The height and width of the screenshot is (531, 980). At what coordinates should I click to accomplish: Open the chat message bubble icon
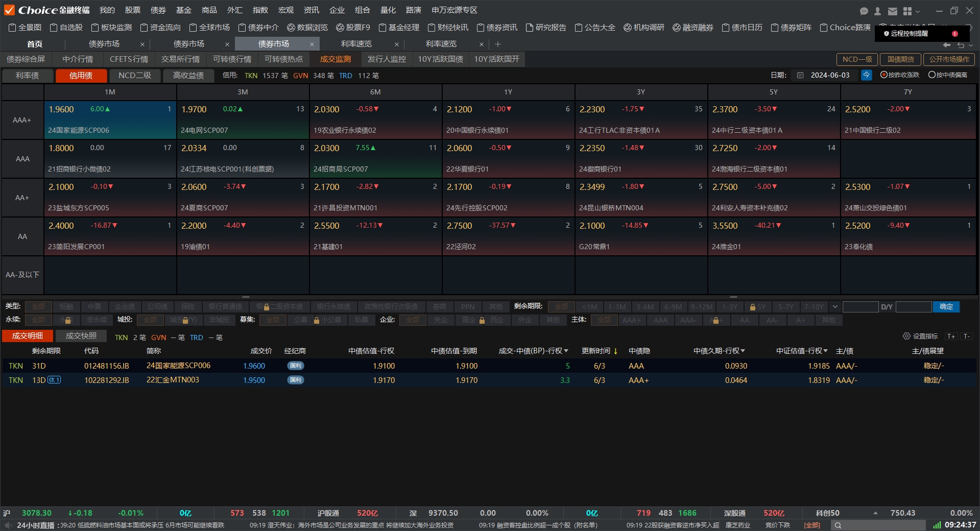click(864, 11)
